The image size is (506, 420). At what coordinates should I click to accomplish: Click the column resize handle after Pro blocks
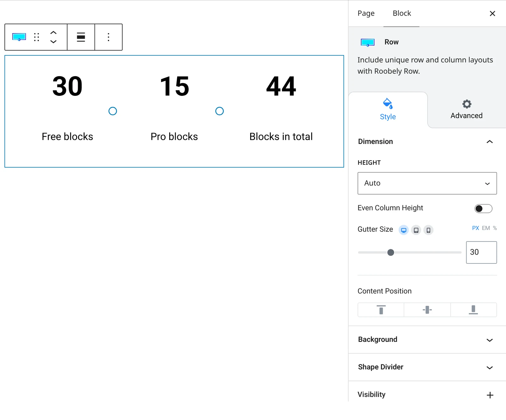(219, 111)
